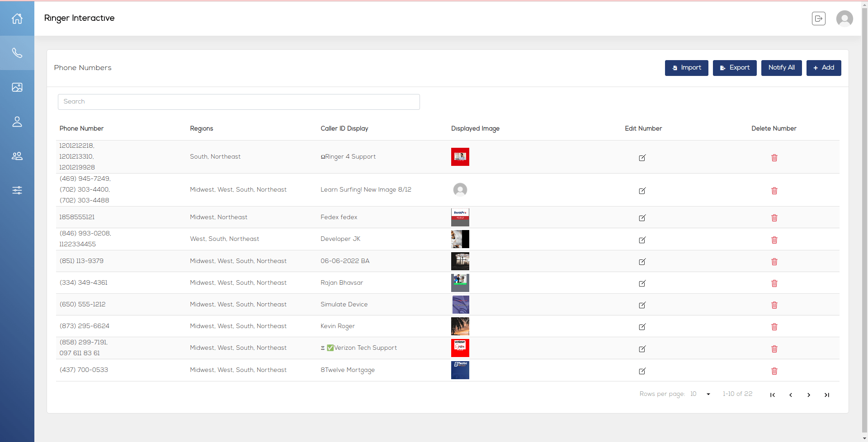Open the settings sliders sidebar icon
The height and width of the screenshot is (442, 868).
point(17,190)
